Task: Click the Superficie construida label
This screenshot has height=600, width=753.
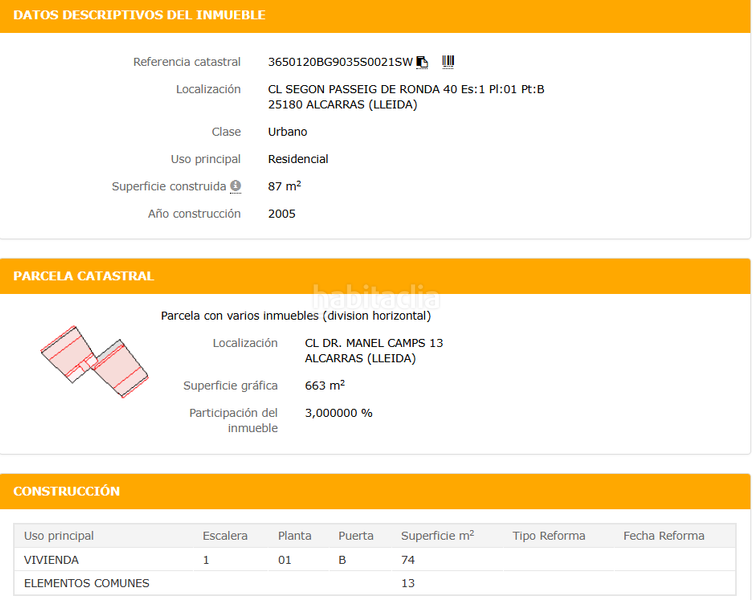Action: (169, 187)
